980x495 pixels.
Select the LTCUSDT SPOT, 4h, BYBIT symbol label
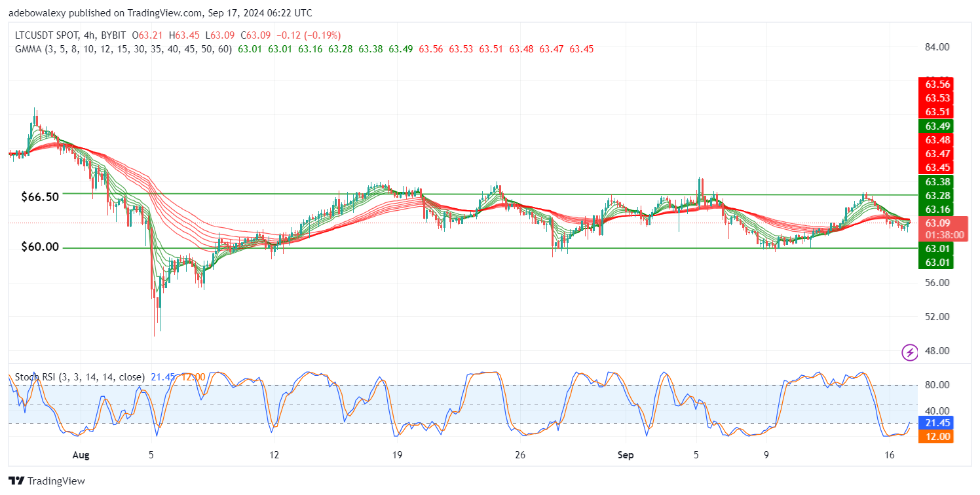pos(71,35)
